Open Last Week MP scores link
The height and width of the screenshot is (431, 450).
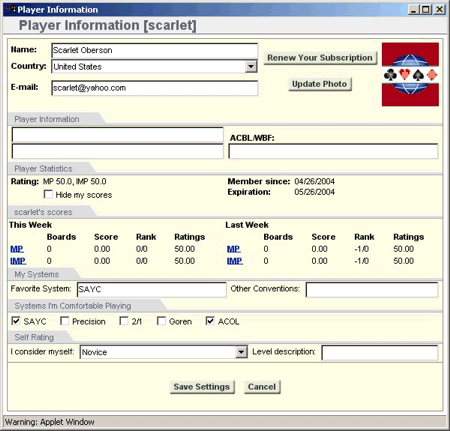point(234,249)
